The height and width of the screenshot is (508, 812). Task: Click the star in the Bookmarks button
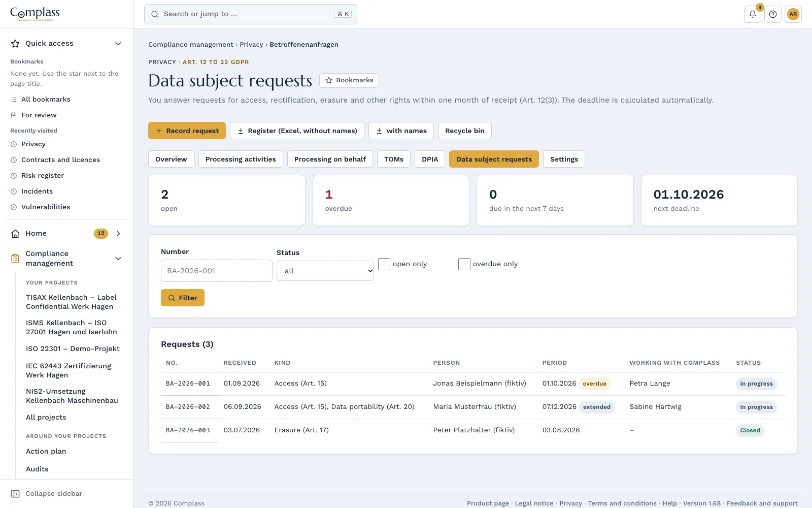[329, 80]
